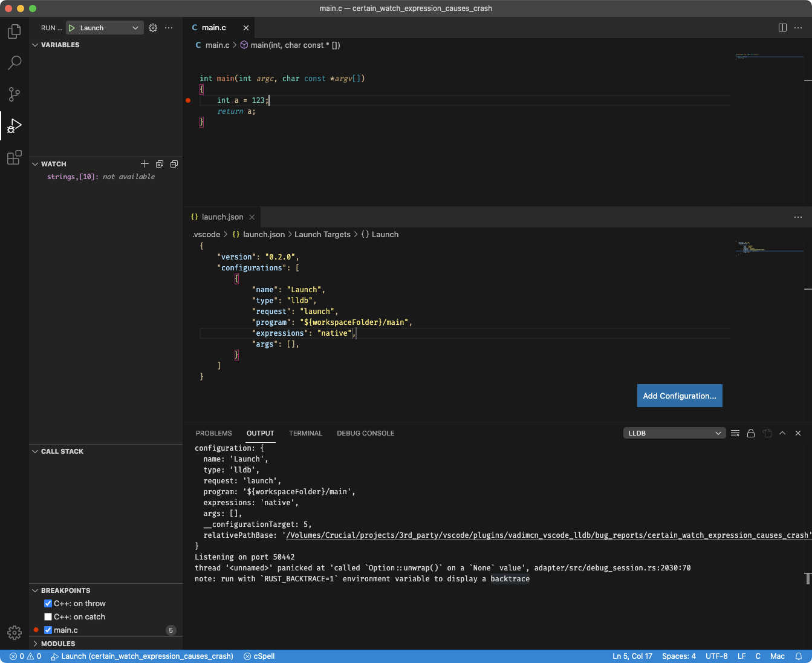Open the output channel selector showing LLDB

pyautogui.click(x=674, y=433)
